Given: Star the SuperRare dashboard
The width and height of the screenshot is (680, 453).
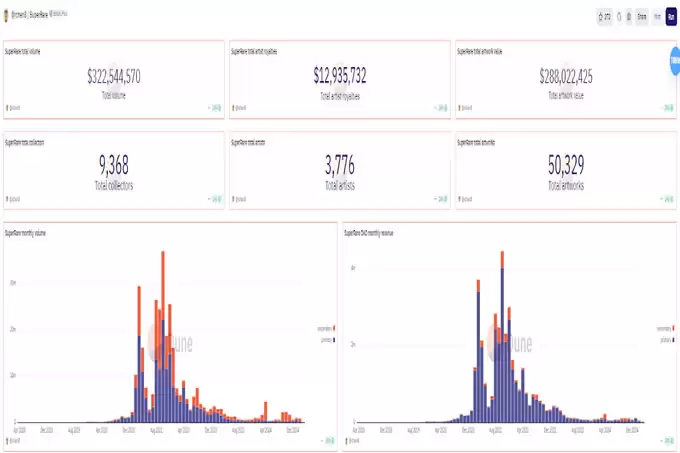Looking at the screenshot, I should 604,17.
